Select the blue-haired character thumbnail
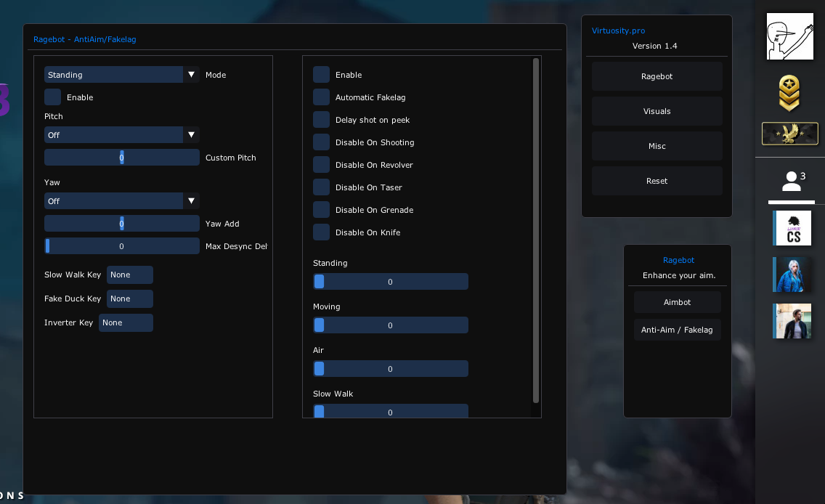 [x=792, y=275]
